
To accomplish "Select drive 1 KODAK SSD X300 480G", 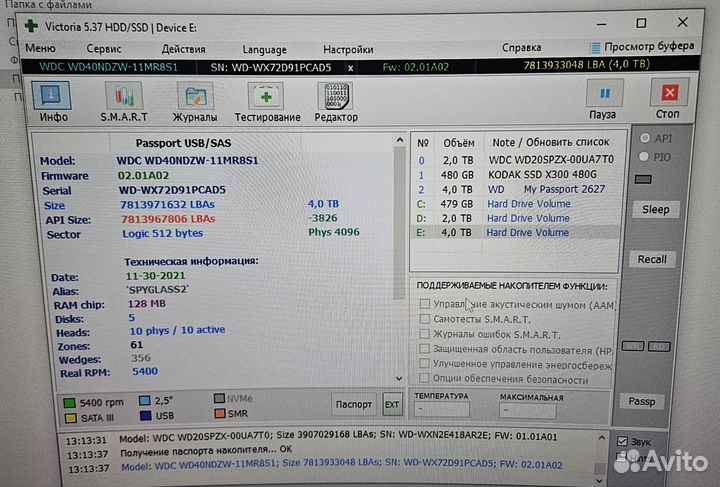I will click(515, 175).
